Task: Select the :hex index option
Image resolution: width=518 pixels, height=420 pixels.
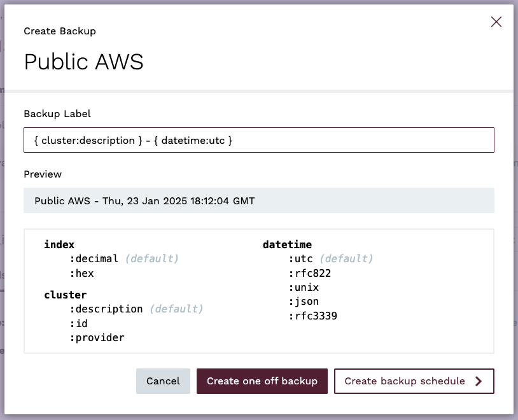Action: [x=82, y=274]
